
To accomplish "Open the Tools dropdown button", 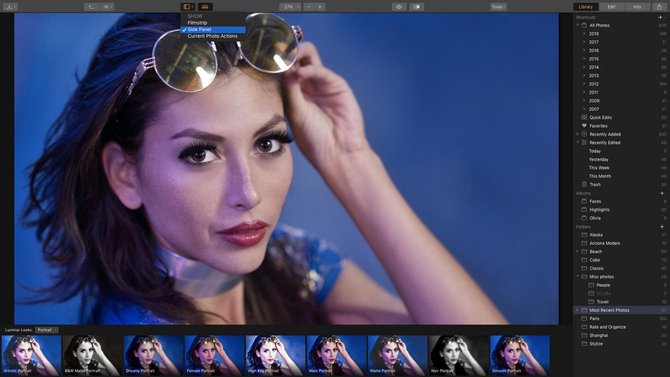I will pos(498,7).
